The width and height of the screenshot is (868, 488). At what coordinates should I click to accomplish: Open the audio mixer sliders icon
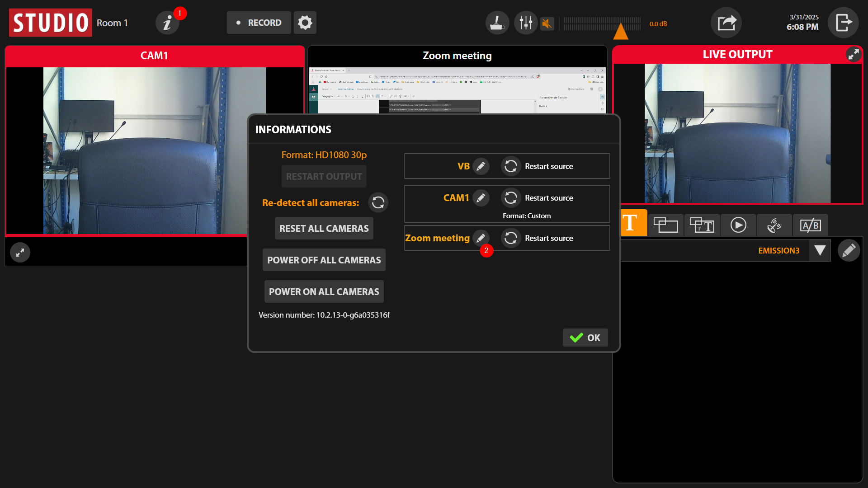(526, 23)
